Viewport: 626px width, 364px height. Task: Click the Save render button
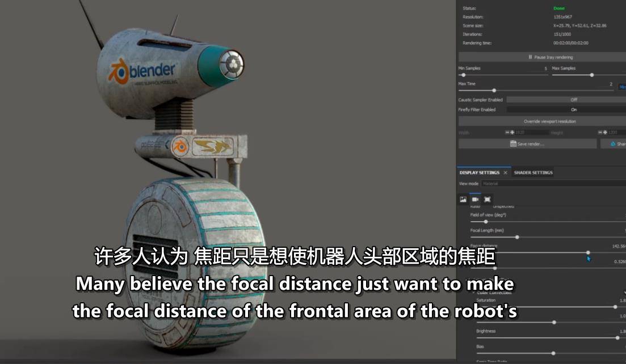527,143
